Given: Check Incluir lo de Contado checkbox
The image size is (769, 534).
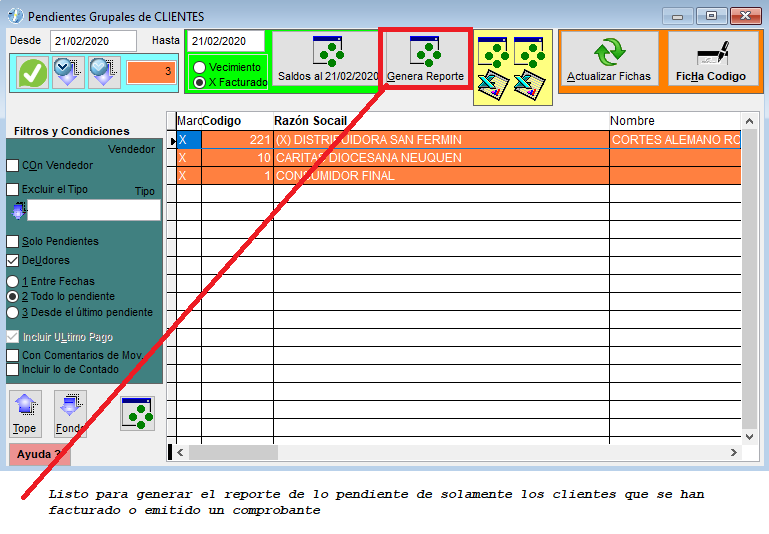Looking at the screenshot, I should (x=13, y=369).
